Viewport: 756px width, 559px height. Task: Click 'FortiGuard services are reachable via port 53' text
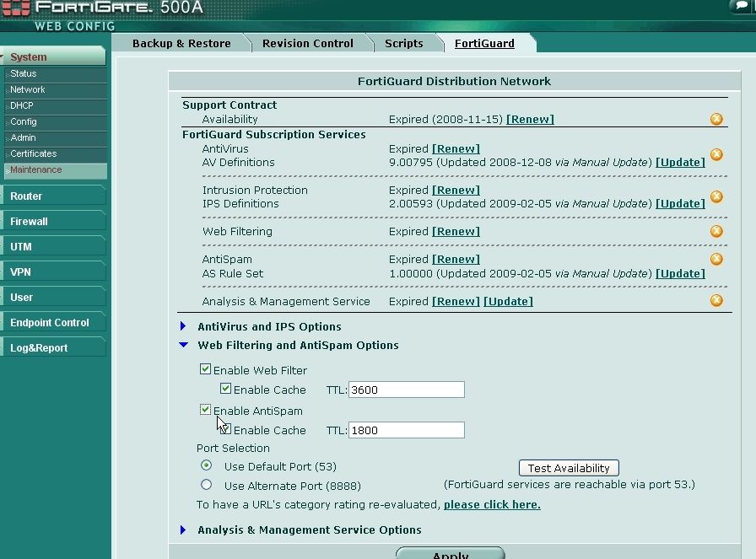tap(570, 484)
